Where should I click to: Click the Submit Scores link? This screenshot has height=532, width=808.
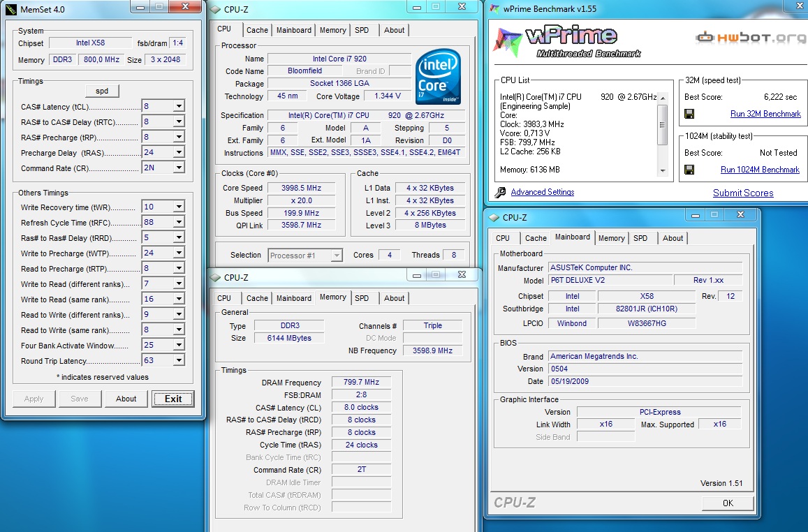[x=743, y=193]
